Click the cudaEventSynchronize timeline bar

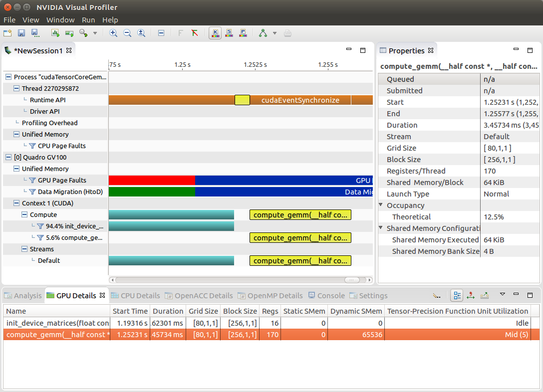(300, 100)
